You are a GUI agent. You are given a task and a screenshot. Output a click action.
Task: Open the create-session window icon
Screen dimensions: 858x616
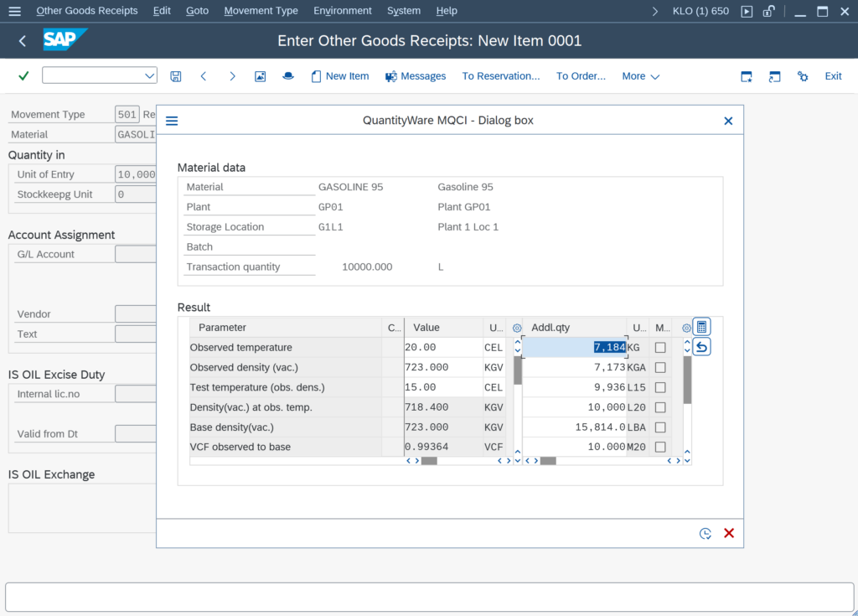(x=747, y=76)
